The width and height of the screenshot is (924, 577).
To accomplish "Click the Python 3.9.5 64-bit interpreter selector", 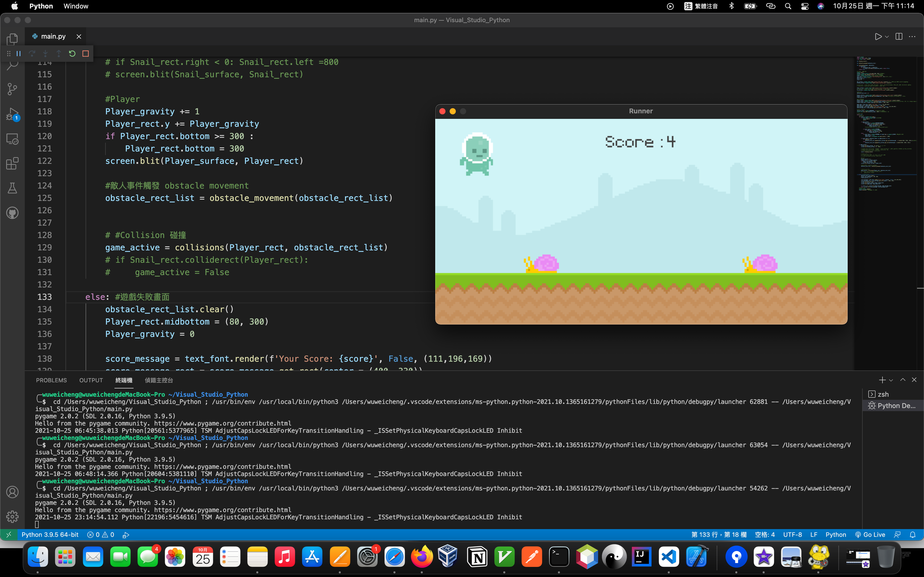I will click(x=50, y=535).
